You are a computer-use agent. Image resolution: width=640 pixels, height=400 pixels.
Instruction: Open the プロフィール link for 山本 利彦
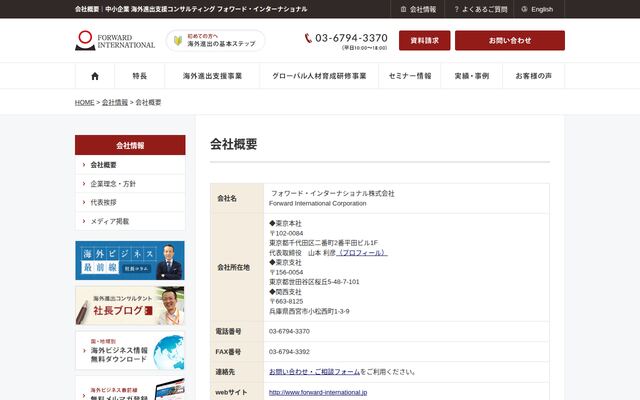362,253
